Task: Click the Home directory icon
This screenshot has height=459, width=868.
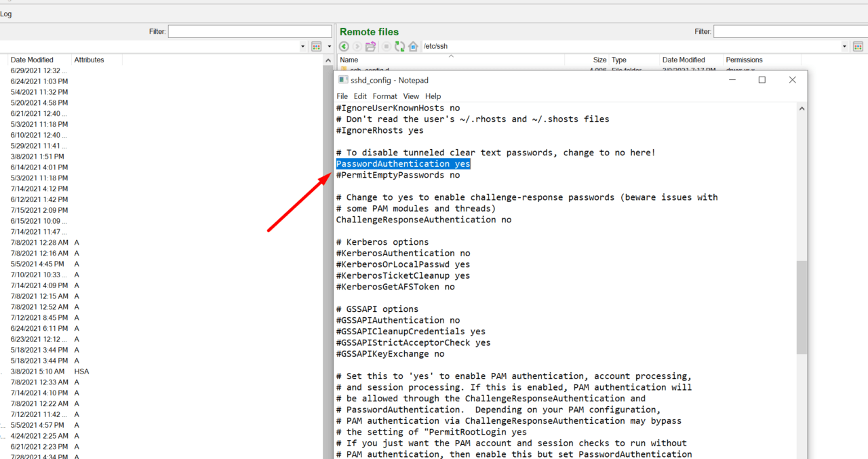Action: [412, 46]
